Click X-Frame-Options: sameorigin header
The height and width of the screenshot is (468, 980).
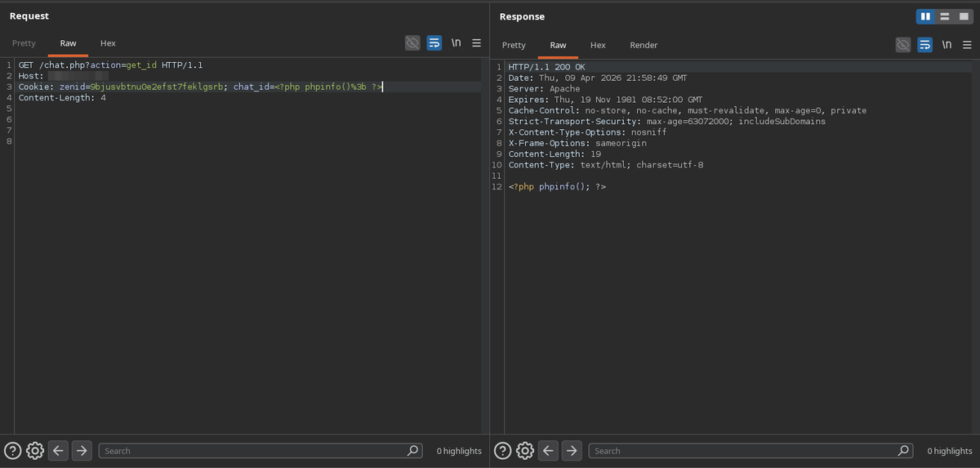(577, 143)
